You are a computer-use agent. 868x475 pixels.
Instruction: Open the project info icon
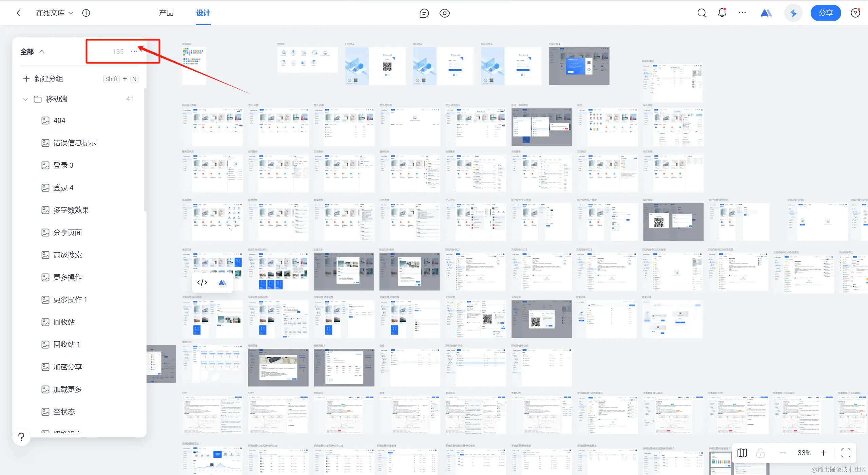tap(86, 13)
